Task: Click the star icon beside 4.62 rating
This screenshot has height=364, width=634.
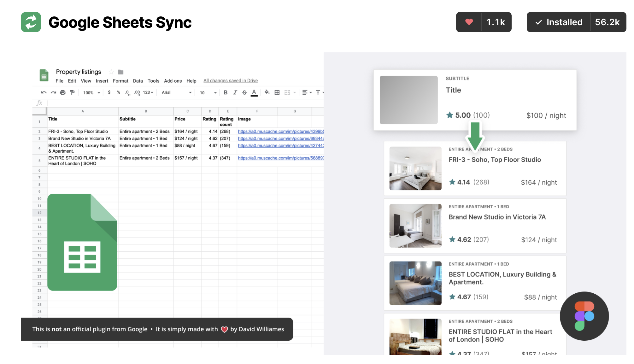Action: [452, 239]
